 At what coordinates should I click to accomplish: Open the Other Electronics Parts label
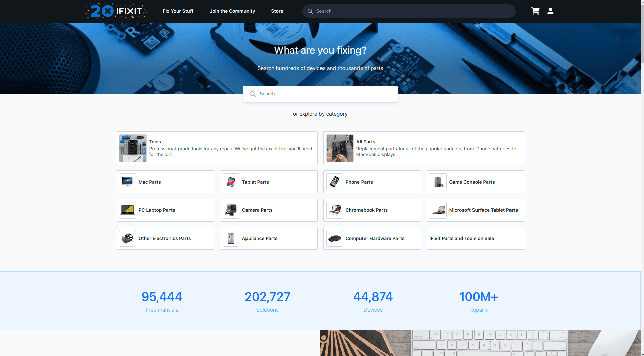coord(165,238)
